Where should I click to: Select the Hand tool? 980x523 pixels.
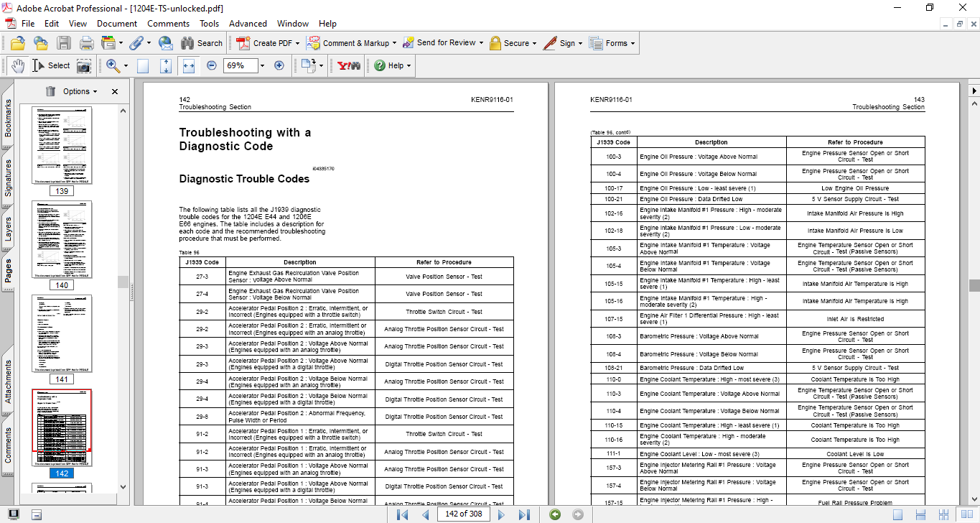point(18,65)
